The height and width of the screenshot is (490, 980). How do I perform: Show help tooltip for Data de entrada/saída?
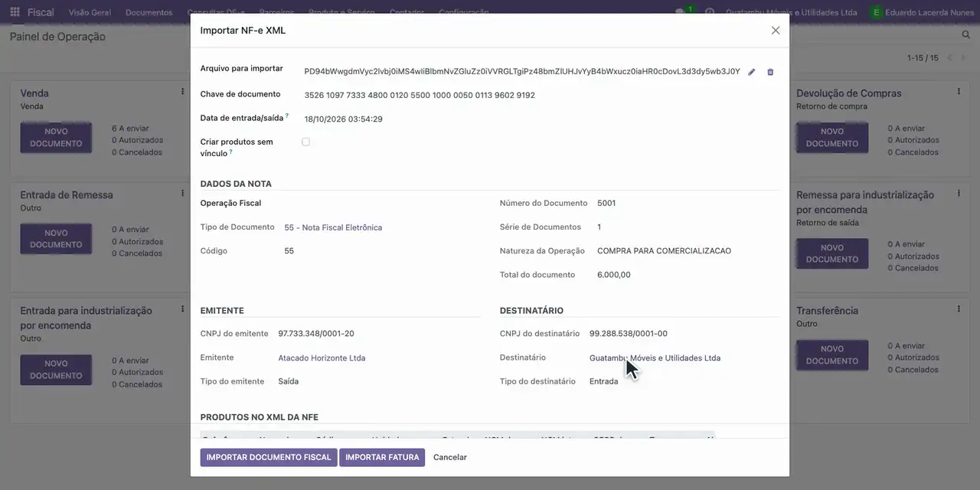point(287,116)
